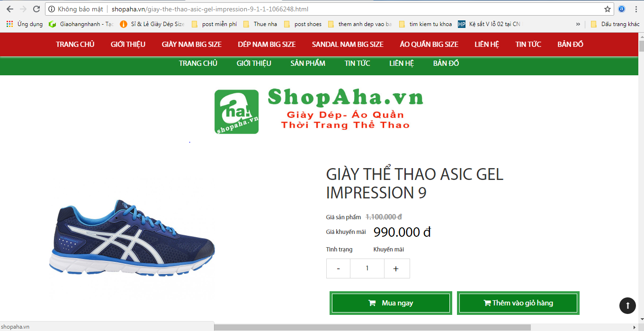Open the Dấu trang khác bookmarks folder
The image size is (644, 331).
tap(615, 24)
